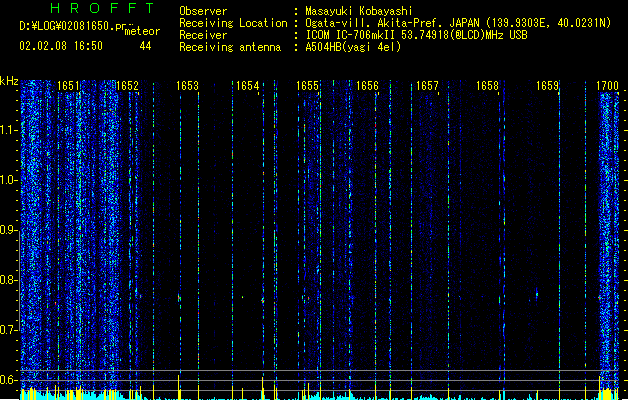Click location text Ogata-vill. Akita-Pref. JAPAN
Viewport: 629px width, 400px height.
392,23
